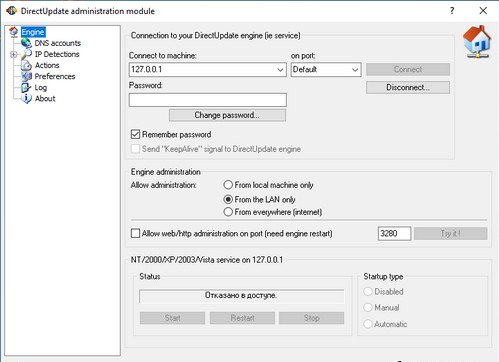Show the About page

point(45,99)
